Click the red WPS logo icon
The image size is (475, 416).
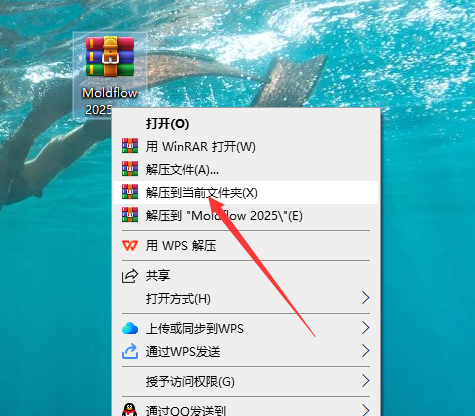(x=130, y=246)
